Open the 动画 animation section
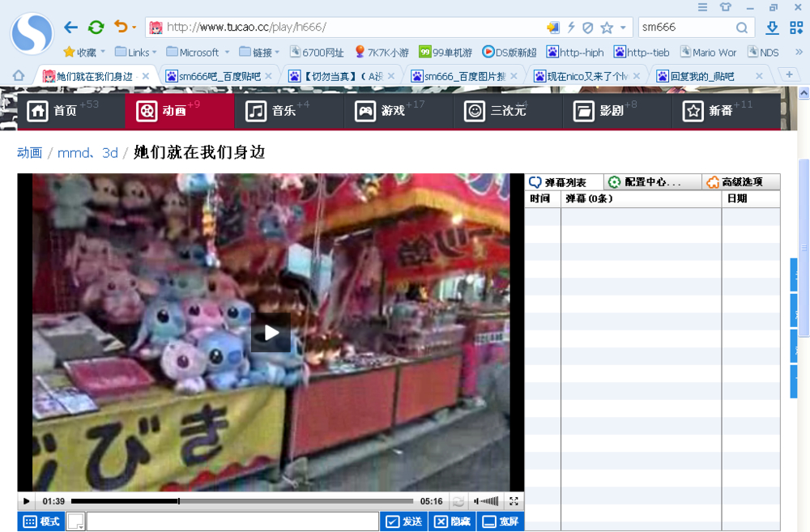810x532 pixels. (x=179, y=111)
